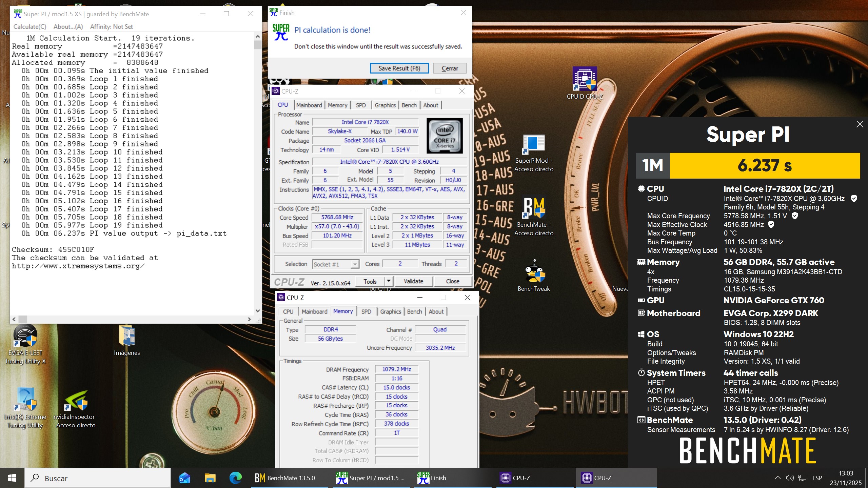Open nvidiaInspector desktop shortcut
Screen dimensions: 868x488
[76, 401]
